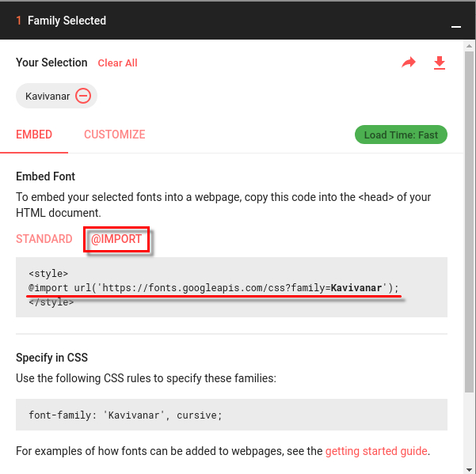Click the closing </style> tag line

tap(51, 301)
